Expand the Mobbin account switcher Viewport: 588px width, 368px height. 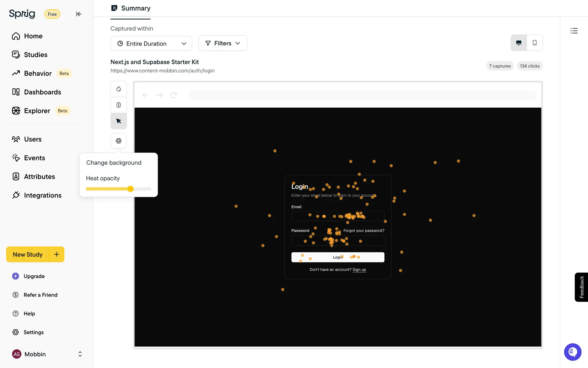click(x=80, y=354)
